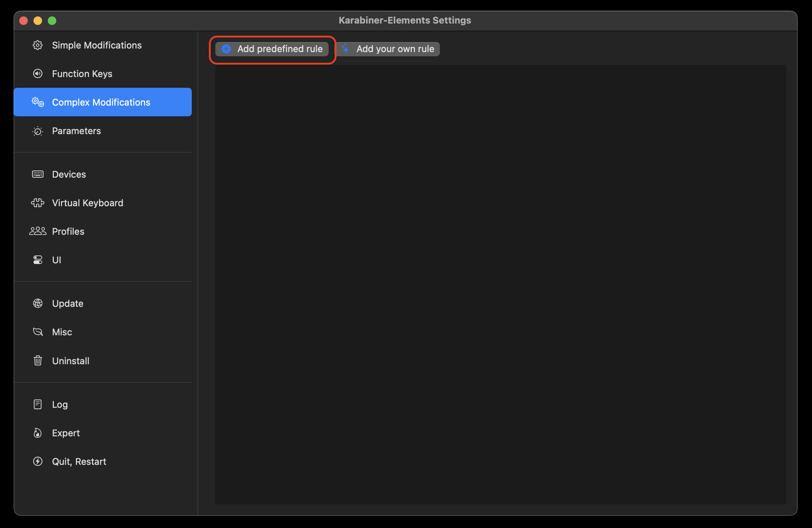
Task: Go to Quit, Restart section
Action: (x=79, y=462)
